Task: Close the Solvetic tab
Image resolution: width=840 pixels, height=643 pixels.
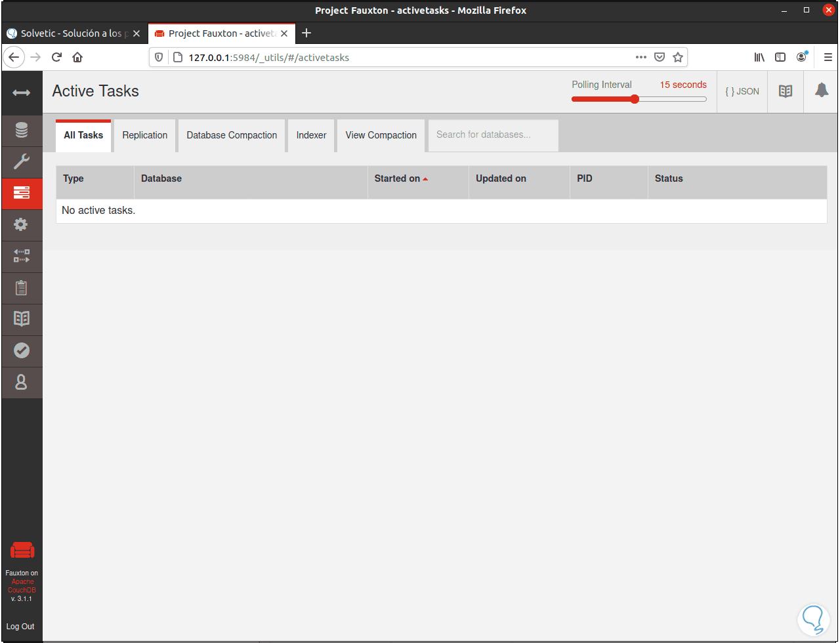Action: [136, 33]
